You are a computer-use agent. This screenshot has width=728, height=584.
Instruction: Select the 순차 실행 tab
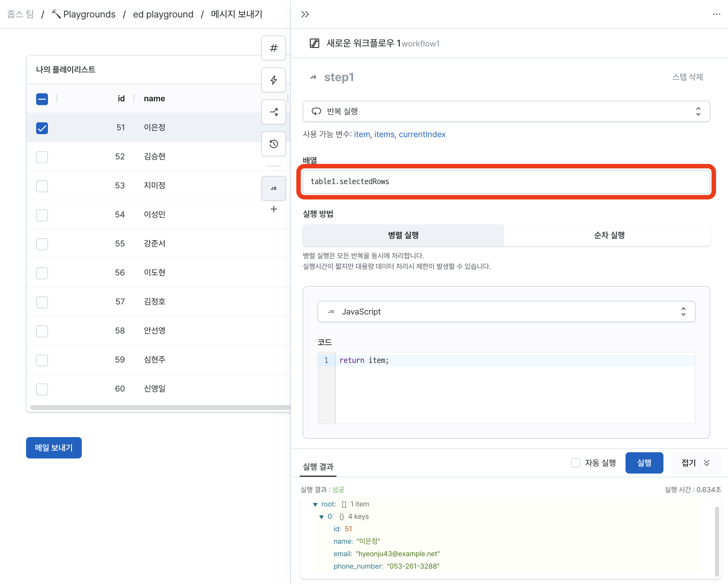[609, 235]
